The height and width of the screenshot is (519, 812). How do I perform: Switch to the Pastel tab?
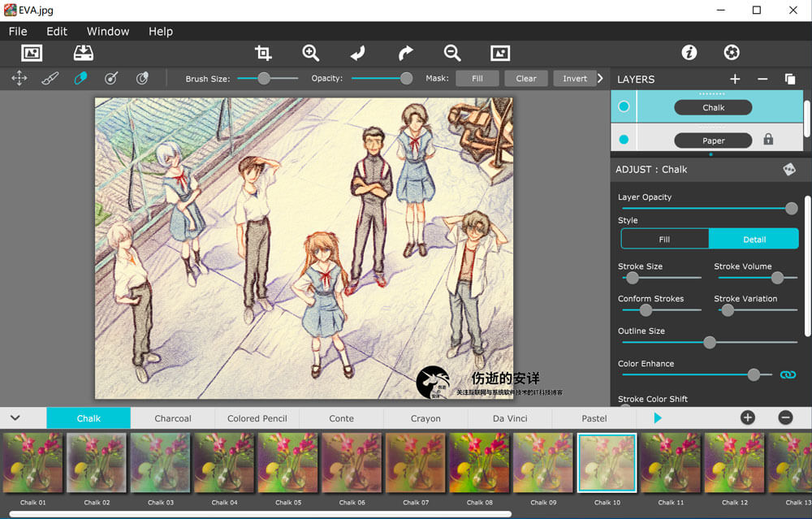tap(594, 418)
